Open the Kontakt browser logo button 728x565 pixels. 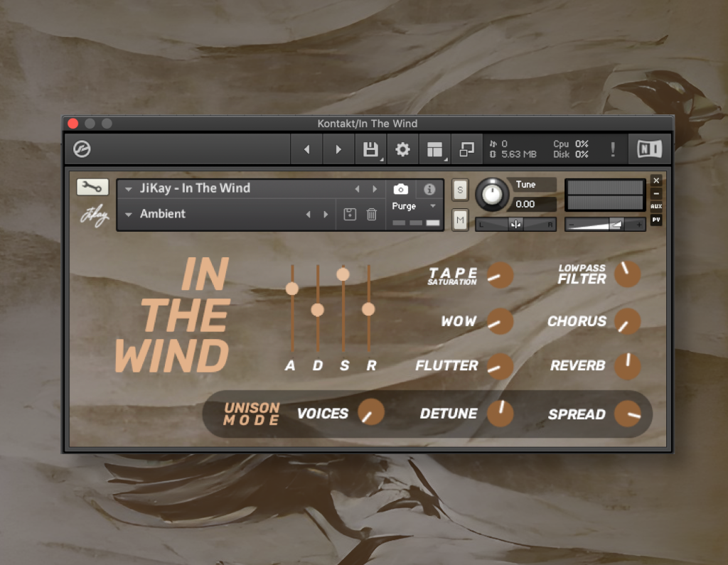coord(82,149)
